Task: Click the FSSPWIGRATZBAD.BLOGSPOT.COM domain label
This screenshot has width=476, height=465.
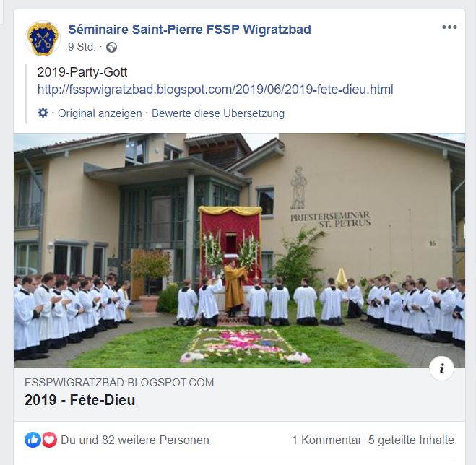Action: tap(119, 383)
